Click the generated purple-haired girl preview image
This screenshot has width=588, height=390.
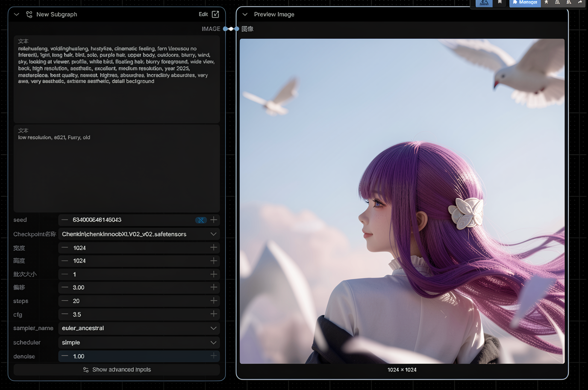(x=402, y=201)
